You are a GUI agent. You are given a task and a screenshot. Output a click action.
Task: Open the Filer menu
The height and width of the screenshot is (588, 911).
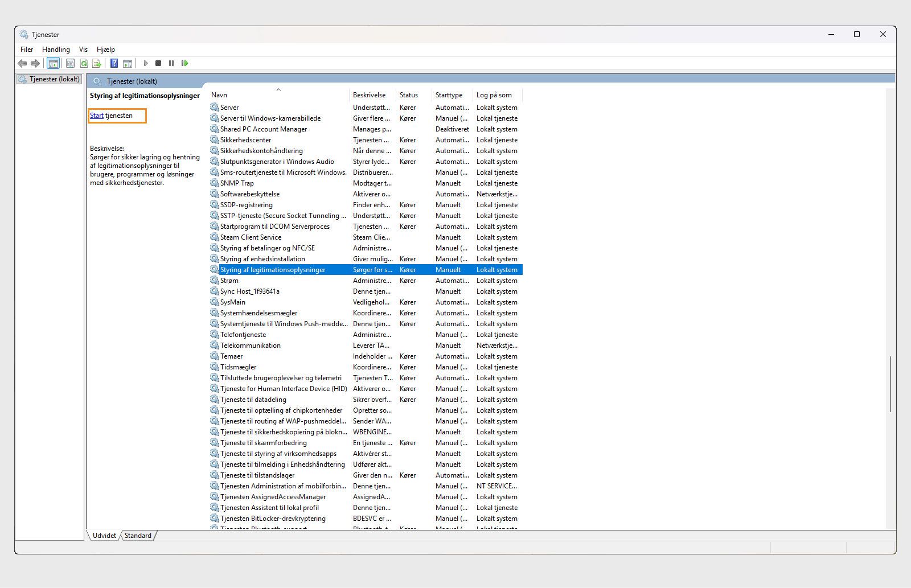click(x=27, y=50)
